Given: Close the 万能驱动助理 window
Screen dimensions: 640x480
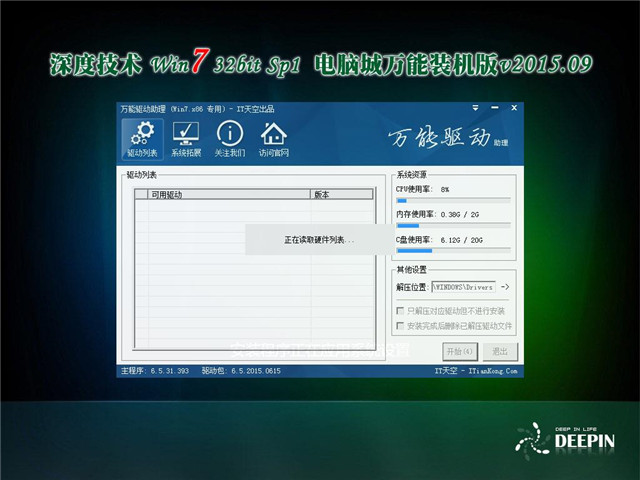Looking at the screenshot, I should pyautogui.click(x=514, y=108).
